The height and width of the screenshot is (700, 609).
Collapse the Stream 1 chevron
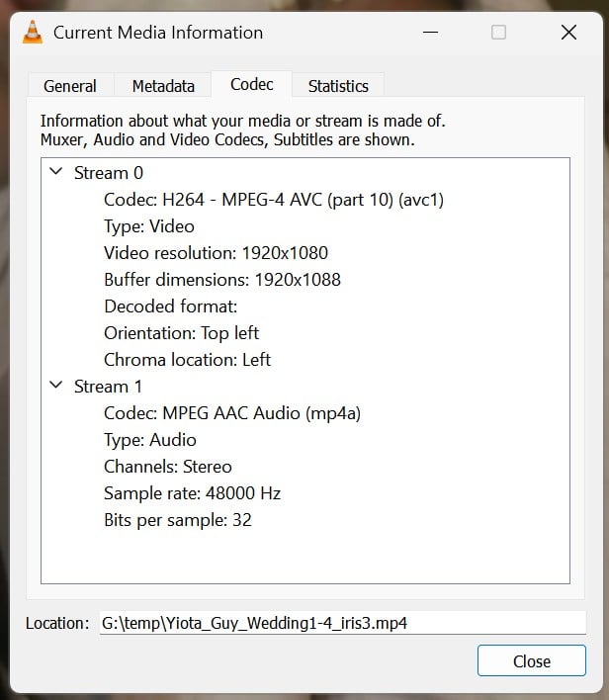[x=56, y=387]
